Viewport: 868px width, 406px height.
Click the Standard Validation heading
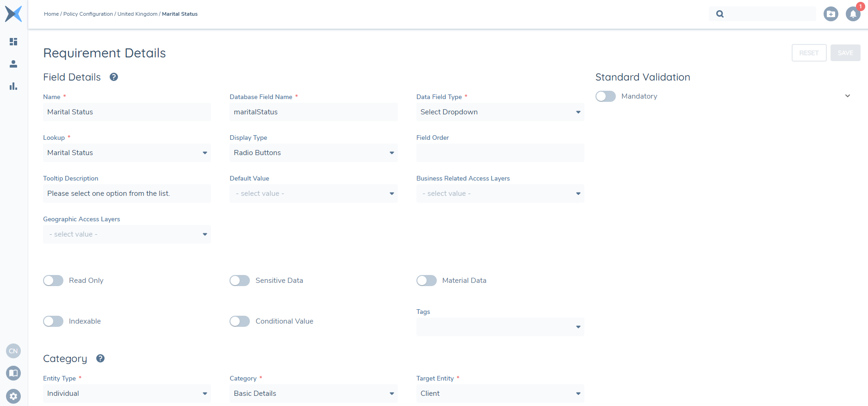coord(643,77)
